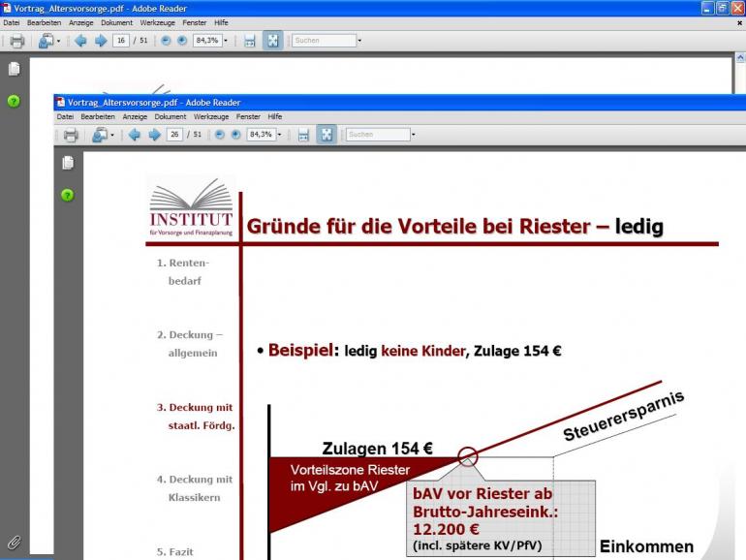Click scroll up arrow in back window
Image resolution: width=746 pixels, height=560 pixels.
741,58
